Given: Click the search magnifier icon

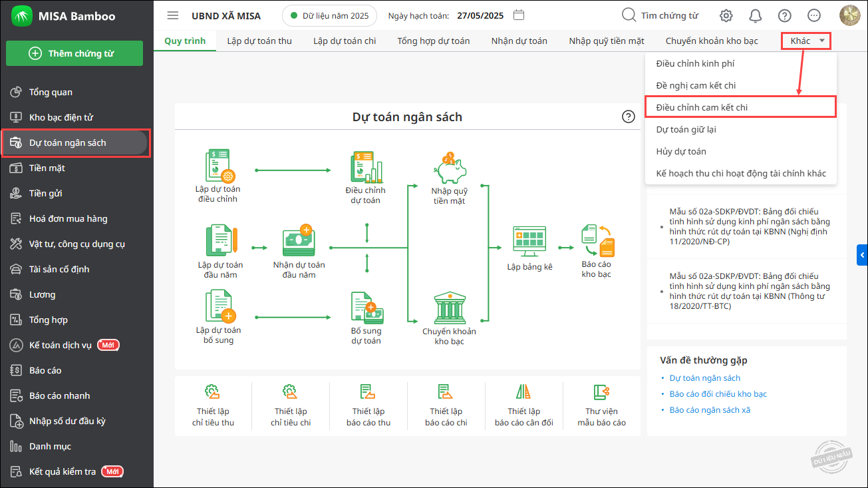Looking at the screenshot, I should coord(629,15).
